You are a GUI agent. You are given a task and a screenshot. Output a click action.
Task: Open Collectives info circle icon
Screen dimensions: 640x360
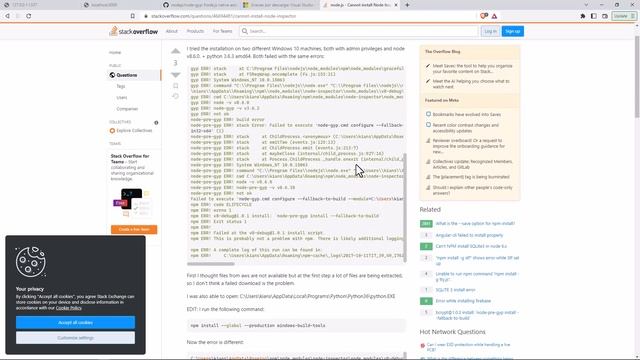[156, 122]
